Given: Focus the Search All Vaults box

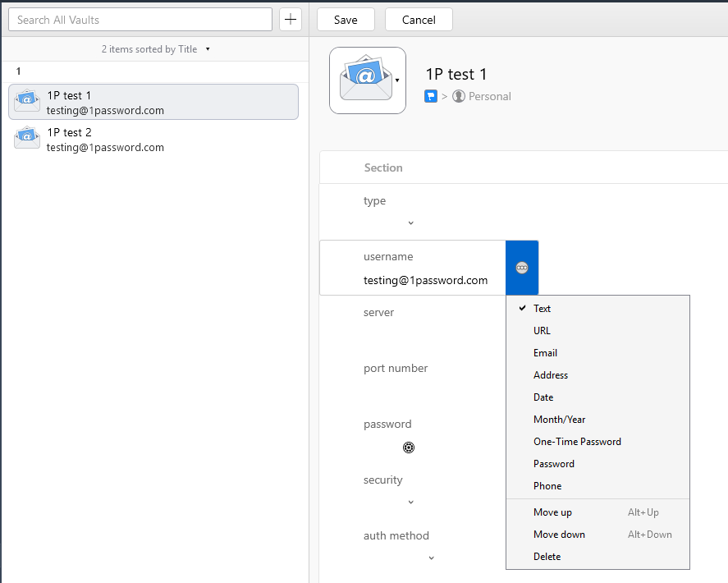Looking at the screenshot, I should pyautogui.click(x=140, y=20).
